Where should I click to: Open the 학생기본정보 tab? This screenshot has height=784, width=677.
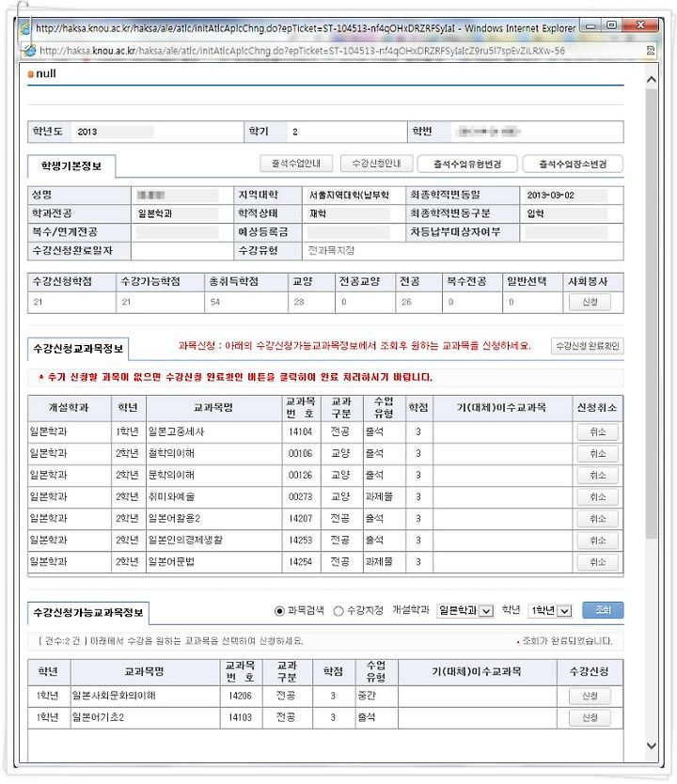tap(71, 166)
